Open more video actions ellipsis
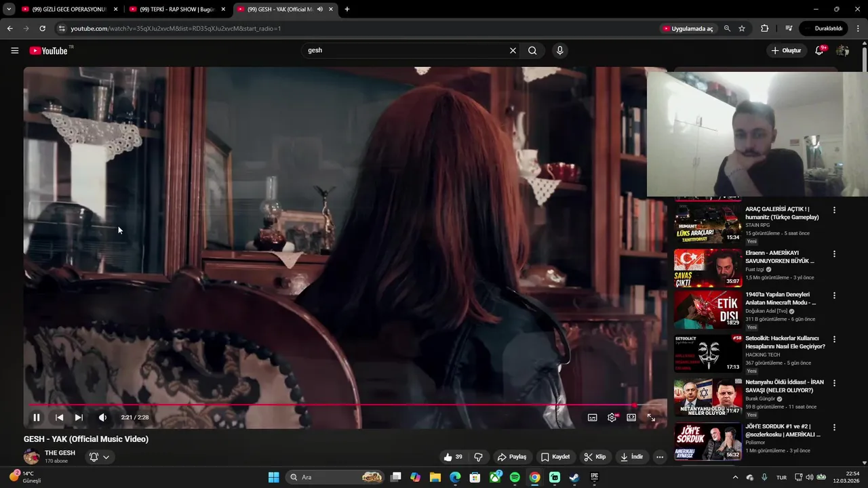Viewport: 868px width, 488px height. point(659,457)
